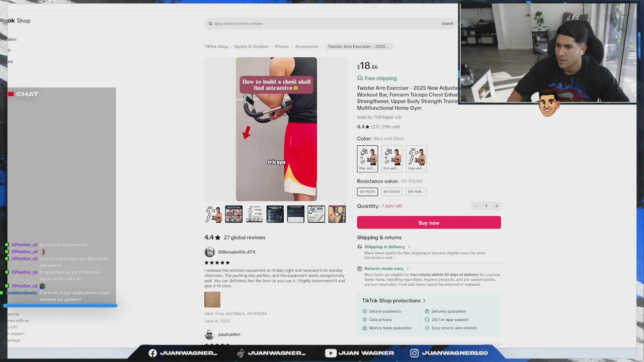Select the second product gallery thumbnail
The height and width of the screenshot is (362, 644).
point(234,214)
